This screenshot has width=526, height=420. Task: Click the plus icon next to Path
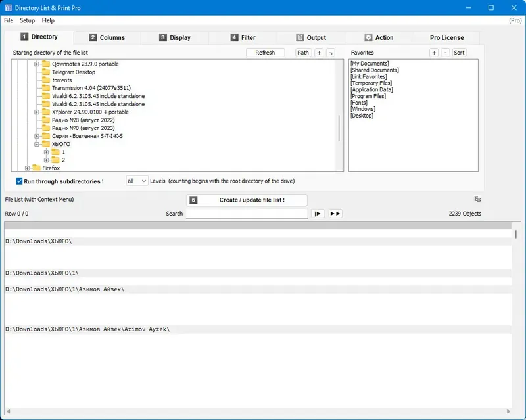pos(319,52)
